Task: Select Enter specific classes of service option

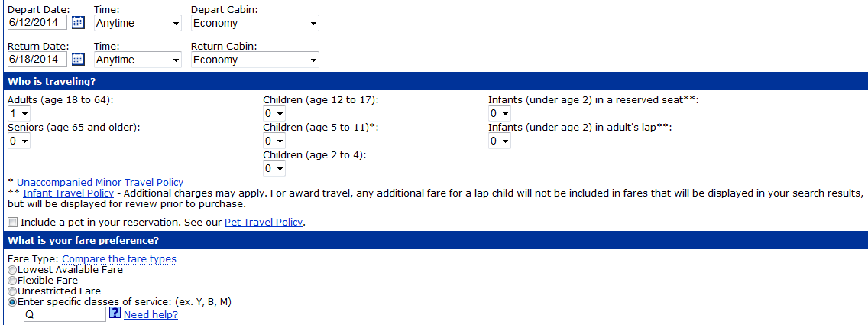Action: coord(12,302)
